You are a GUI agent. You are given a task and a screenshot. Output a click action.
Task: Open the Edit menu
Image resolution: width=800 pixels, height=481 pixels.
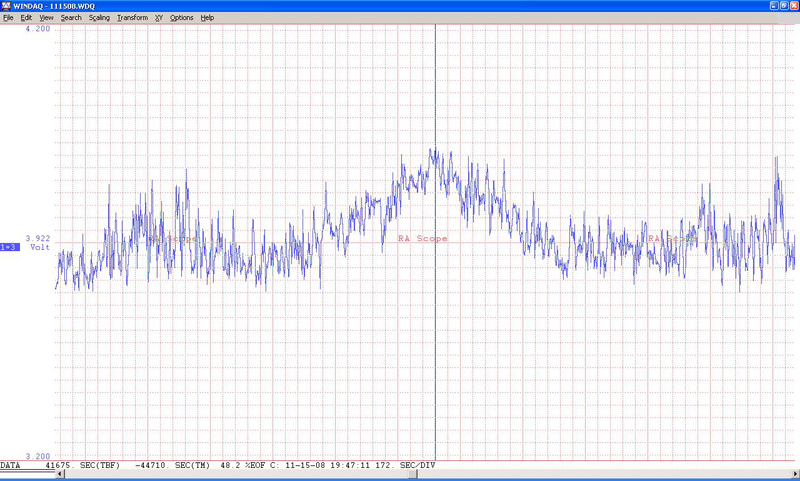(x=26, y=18)
